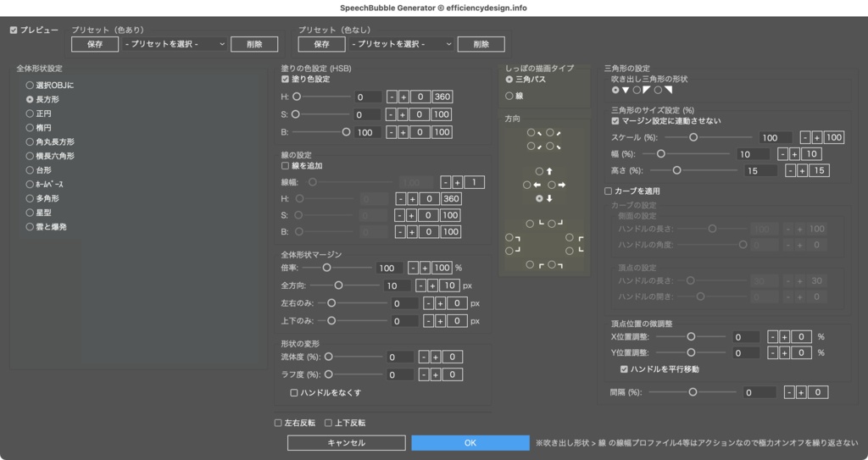Enable the 上下反転 vertical flip checkbox
This screenshot has width=868, height=460.
pos(328,423)
